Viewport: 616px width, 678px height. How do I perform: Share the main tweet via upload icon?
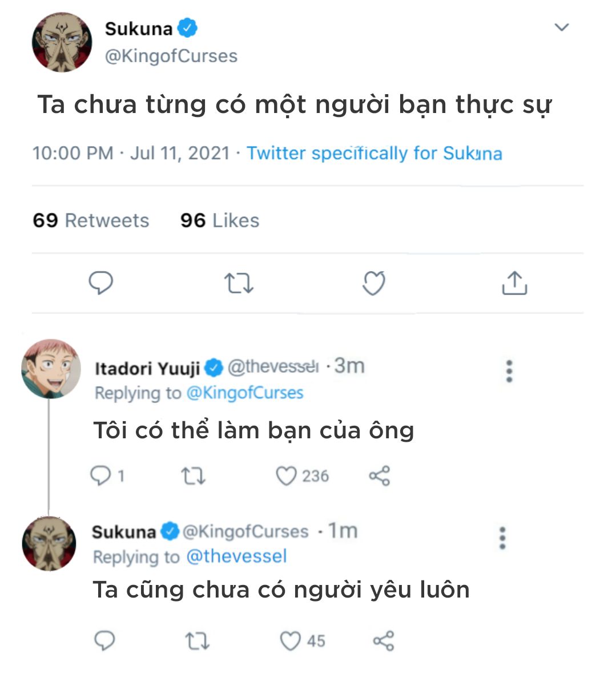pyautogui.click(x=514, y=283)
